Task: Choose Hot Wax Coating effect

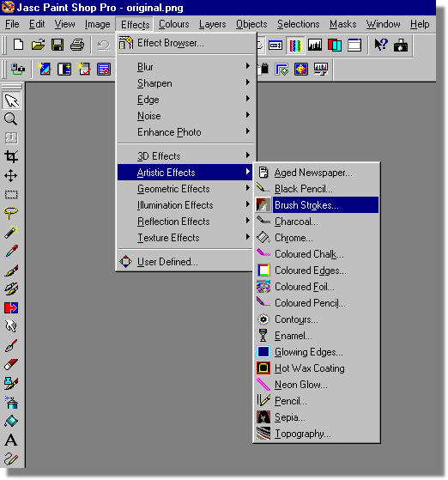Action: [317, 368]
